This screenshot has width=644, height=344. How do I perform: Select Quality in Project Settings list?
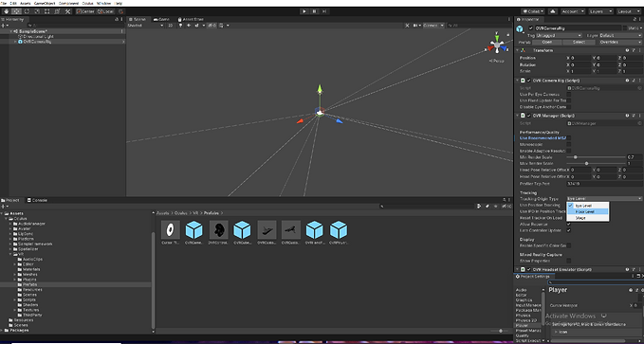click(x=523, y=335)
